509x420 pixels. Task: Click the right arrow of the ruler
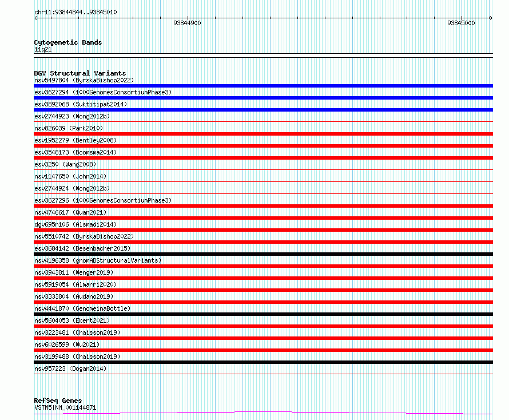pos(491,18)
